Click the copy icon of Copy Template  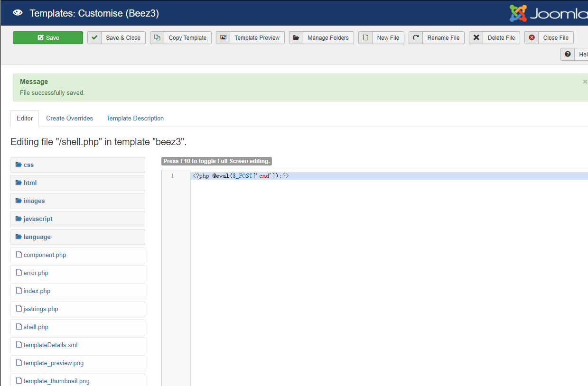pyautogui.click(x=158, y=38)
